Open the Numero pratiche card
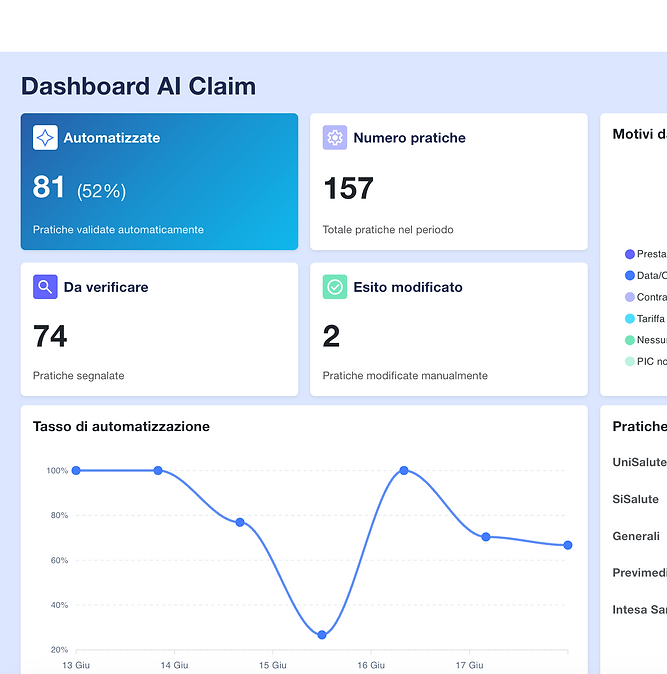 [x=449, y=181]
